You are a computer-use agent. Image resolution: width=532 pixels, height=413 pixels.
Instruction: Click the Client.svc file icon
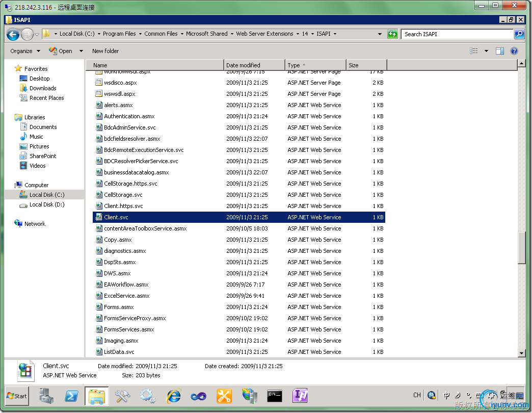point(99,217)
